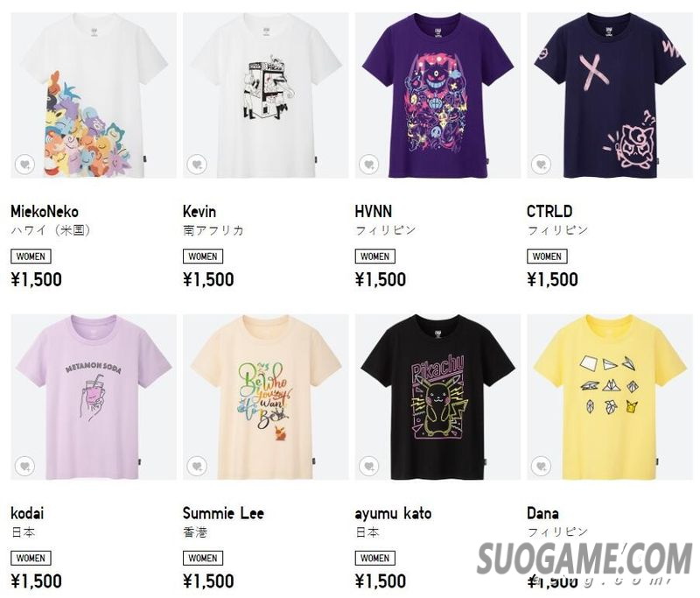
Task: Click the heart icon on Summie Lee shirt
Action: pos(197,467)
